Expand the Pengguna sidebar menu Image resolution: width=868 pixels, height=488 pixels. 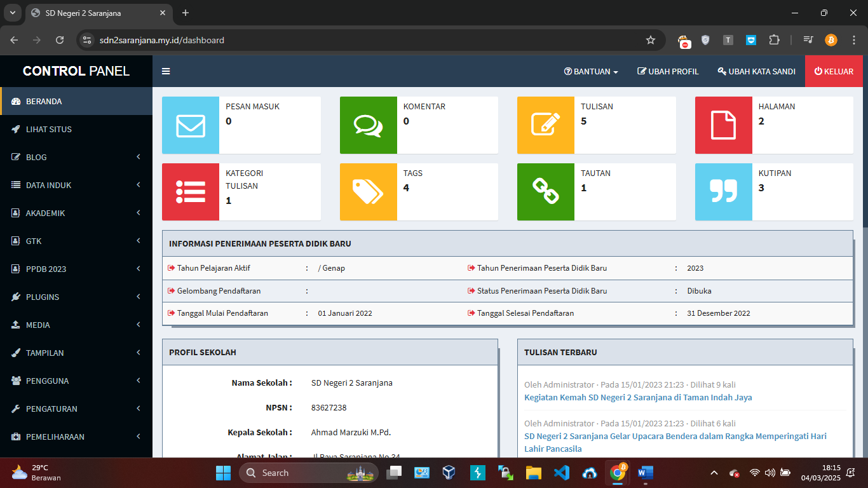pyautogui.click(x=76, y=381)
